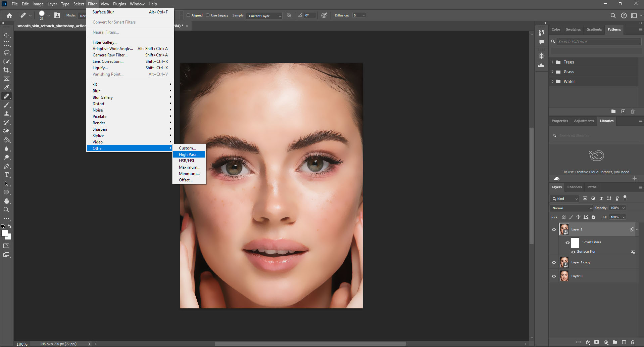644x347 pixels.
Task: Select the Rectangular Marquee tool
Action: pyautogui.click(x=6, y=44)
